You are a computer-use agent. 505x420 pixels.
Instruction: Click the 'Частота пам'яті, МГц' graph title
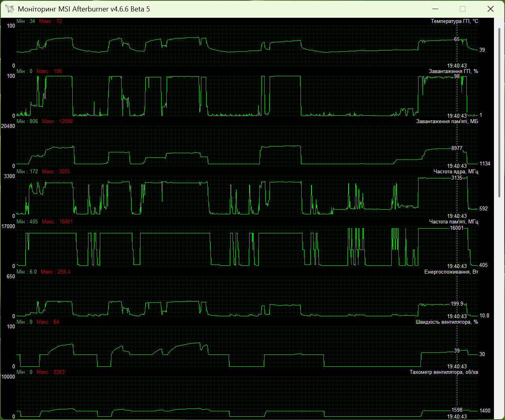click(x=454, y=221)
